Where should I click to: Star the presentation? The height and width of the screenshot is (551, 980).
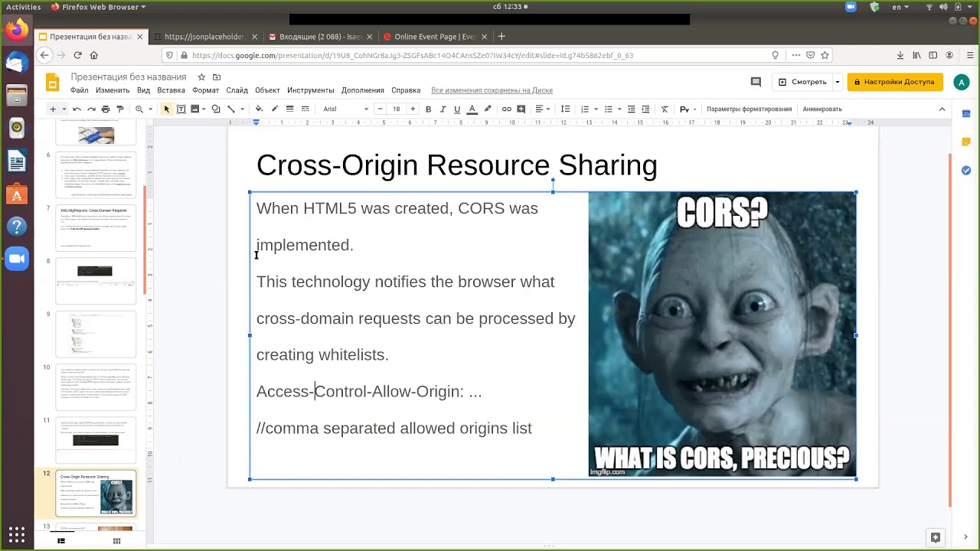point(201,77)
